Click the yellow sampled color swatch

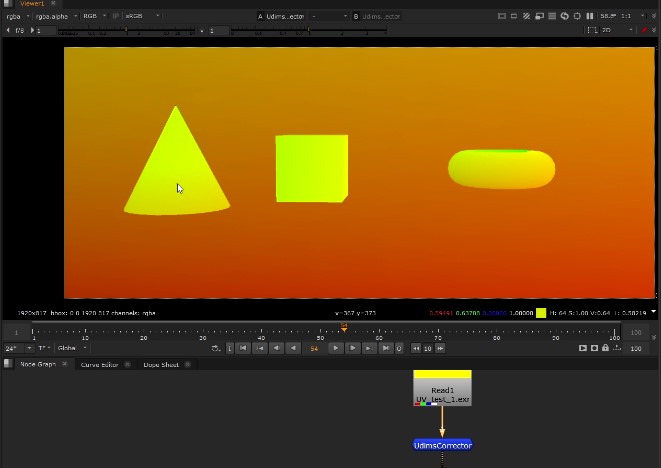(541, 313)
